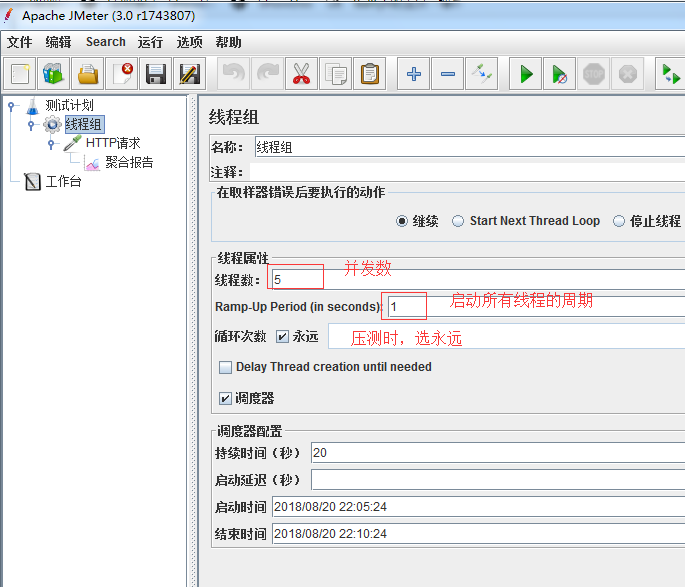The height and width of the screenshot is (587, 685).
Task: Click the Collapse All minus icon
Action: [448, 74]
